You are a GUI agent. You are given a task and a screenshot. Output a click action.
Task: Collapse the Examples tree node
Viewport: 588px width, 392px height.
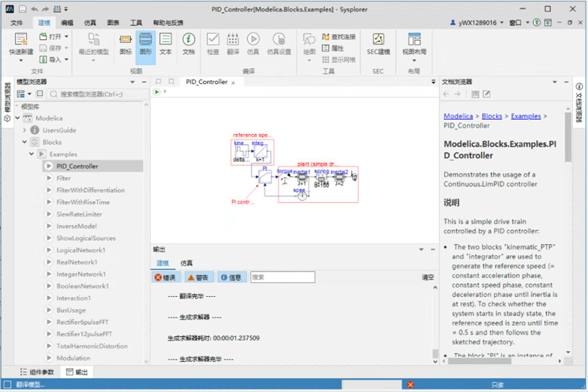31,154
